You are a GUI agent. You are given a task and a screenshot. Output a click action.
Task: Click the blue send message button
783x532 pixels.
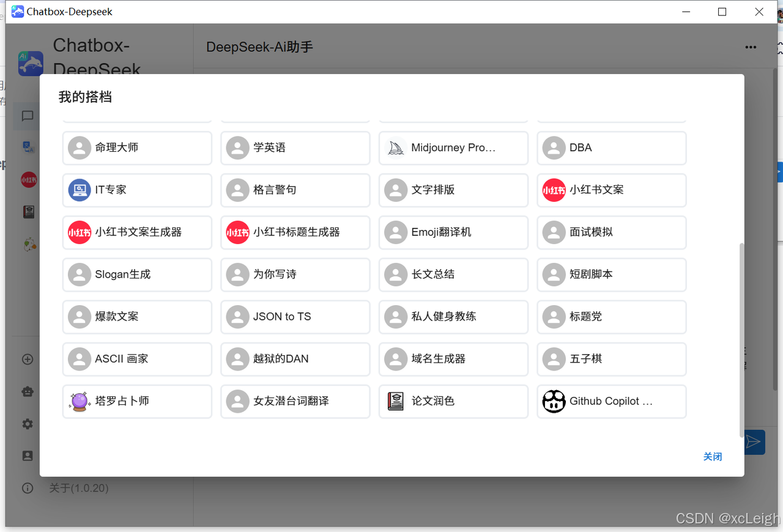pos(755,441)
